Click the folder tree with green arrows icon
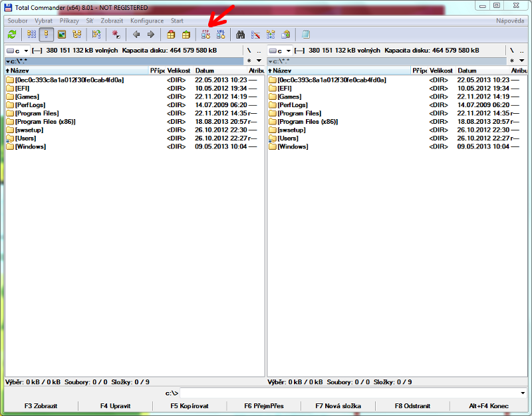The width and height of the screenshot is (532, 416). (x=96, y=35)
